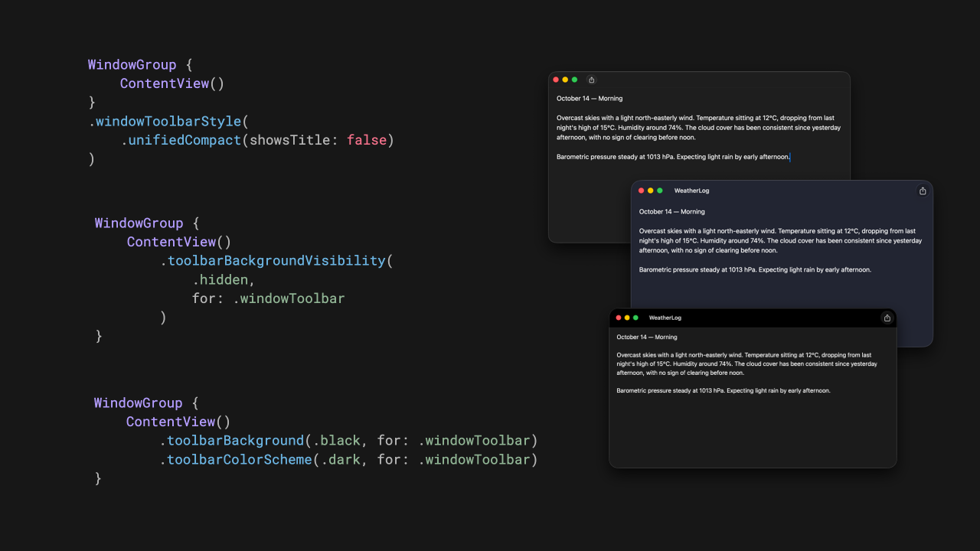980x551 pixels.
Task: Close the untitled window with the red button
Action: pos(556,80)
